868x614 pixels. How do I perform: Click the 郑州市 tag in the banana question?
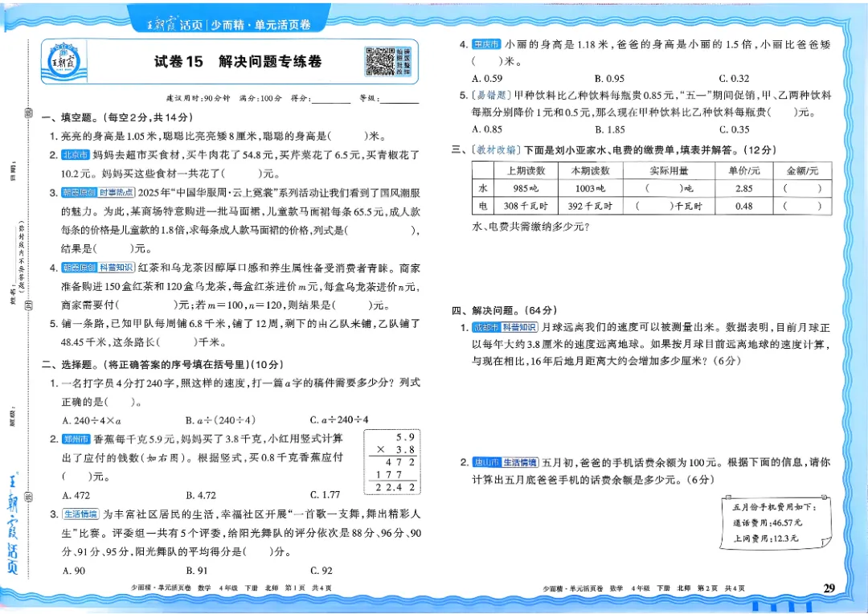[76, 439]
